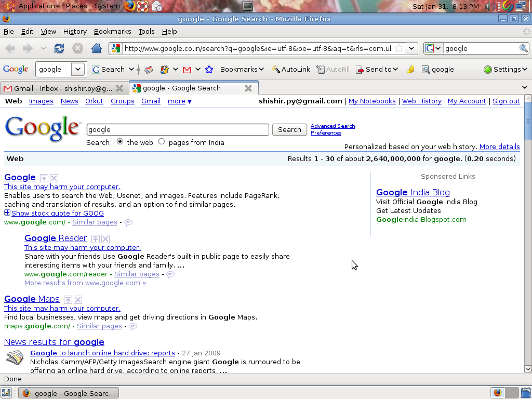Close the google - Google Search tab
Viewport: 532px width, 399px height.
248,88
